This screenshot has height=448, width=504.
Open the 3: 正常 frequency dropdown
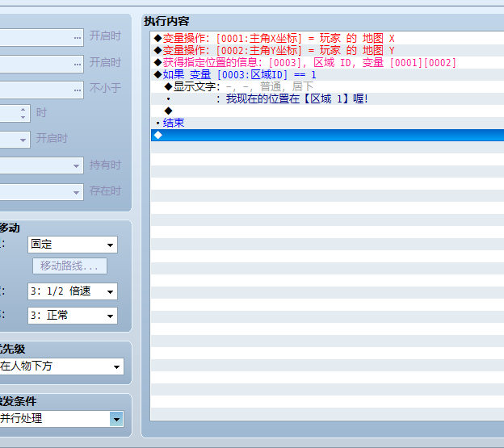[x=73, y=316]
